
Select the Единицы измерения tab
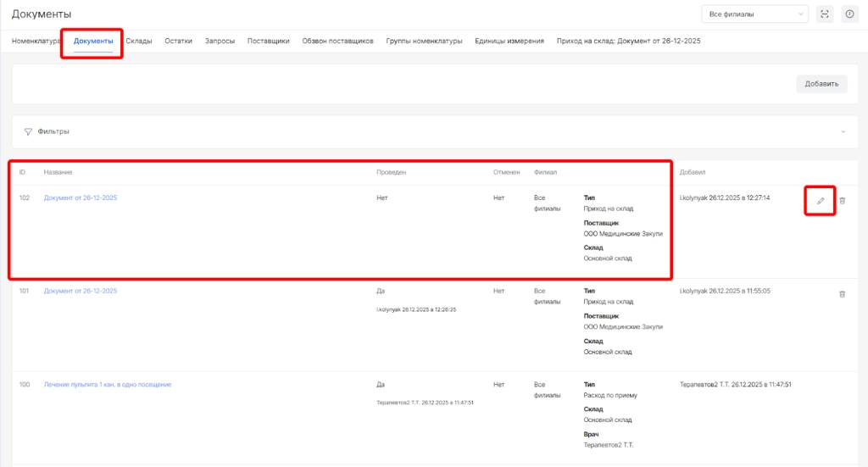click(x=509, y=41)
